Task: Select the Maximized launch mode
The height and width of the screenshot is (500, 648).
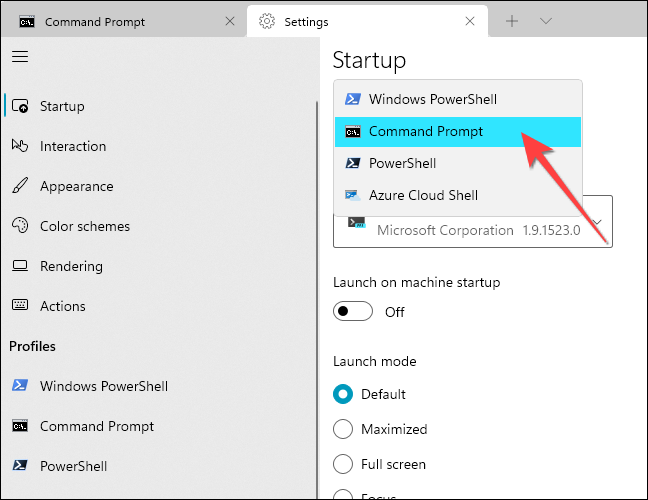Action: click(343, 429)
